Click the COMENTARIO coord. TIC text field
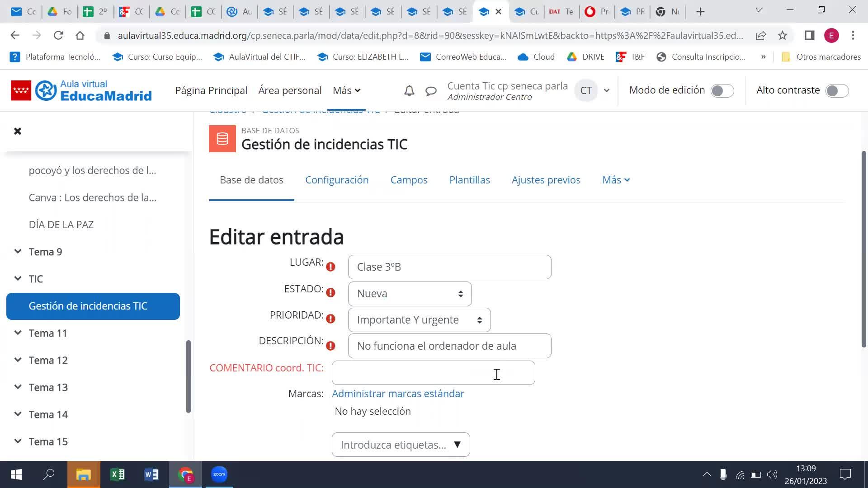The height and width of the screenshot is (488, 868). pos(433,373)
